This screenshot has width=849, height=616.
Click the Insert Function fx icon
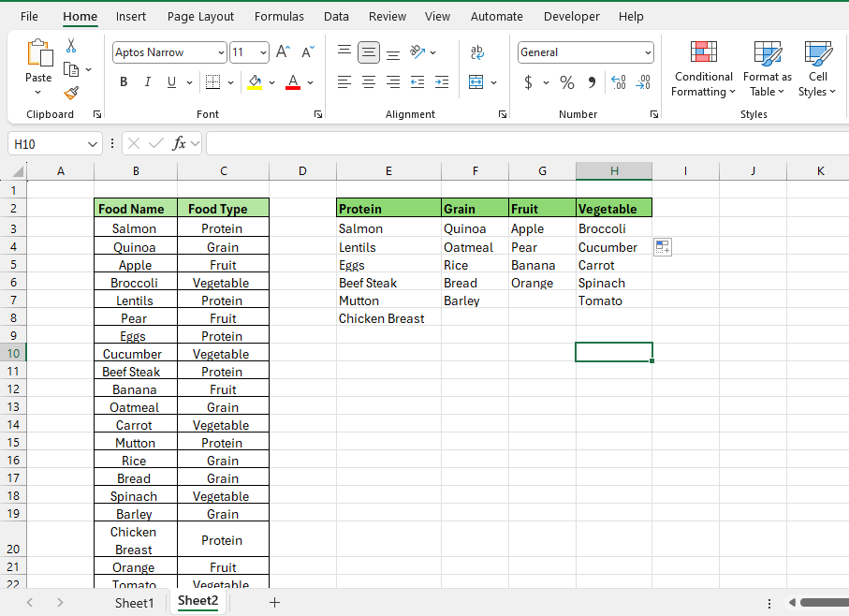(x=179, y=143)
